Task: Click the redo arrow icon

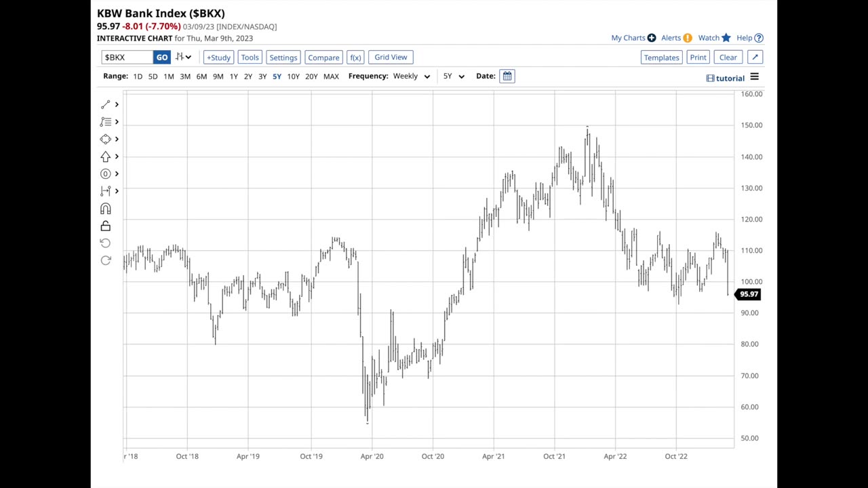Action: click(105, 261)
